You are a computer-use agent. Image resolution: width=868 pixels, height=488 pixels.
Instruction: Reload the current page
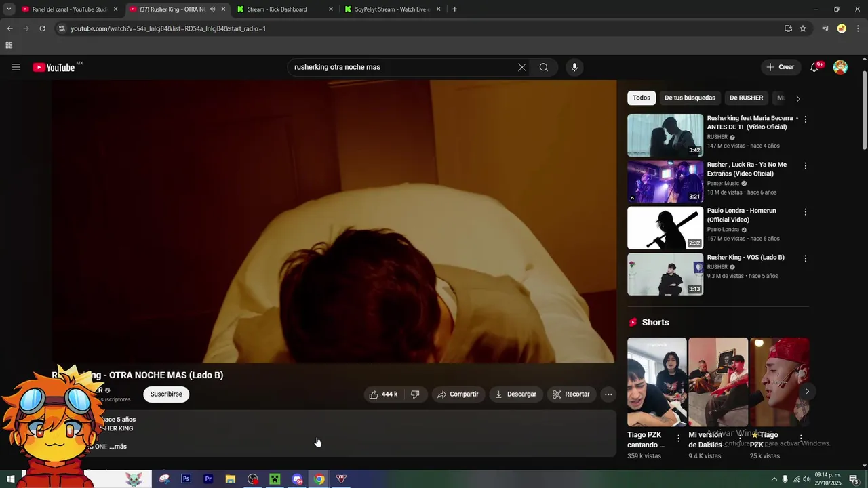42,28
